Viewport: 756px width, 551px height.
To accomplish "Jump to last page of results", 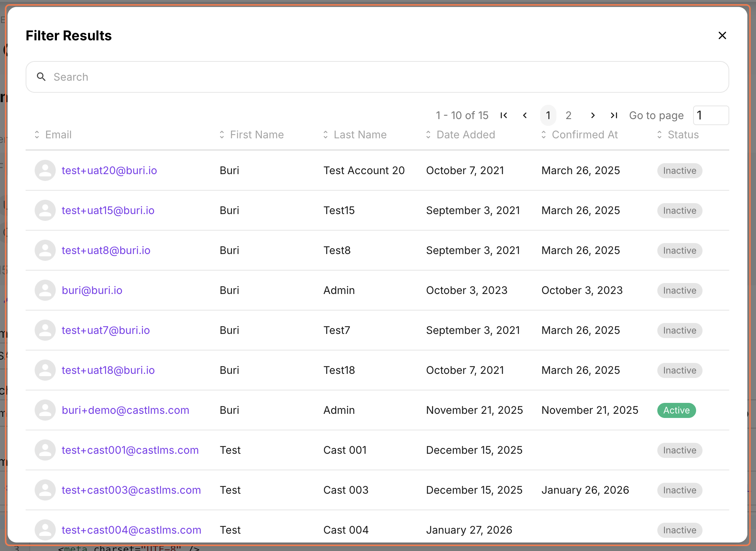I will click(x=614, y=115).
